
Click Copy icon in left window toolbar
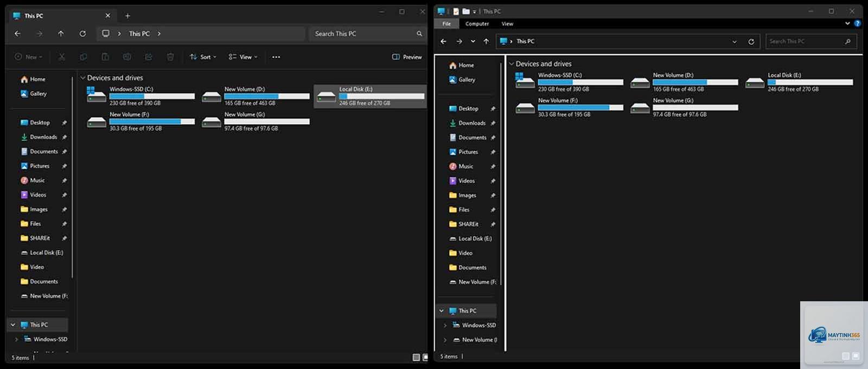point(84,57)
